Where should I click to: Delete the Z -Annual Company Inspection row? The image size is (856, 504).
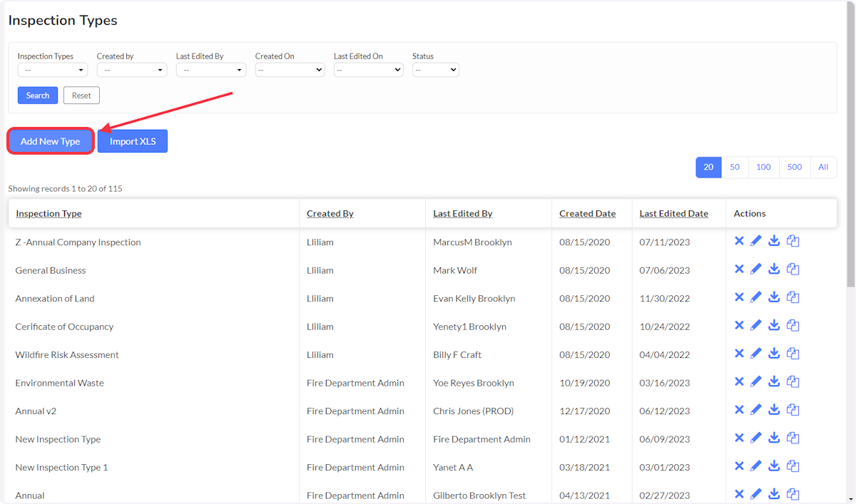[739, 241]
